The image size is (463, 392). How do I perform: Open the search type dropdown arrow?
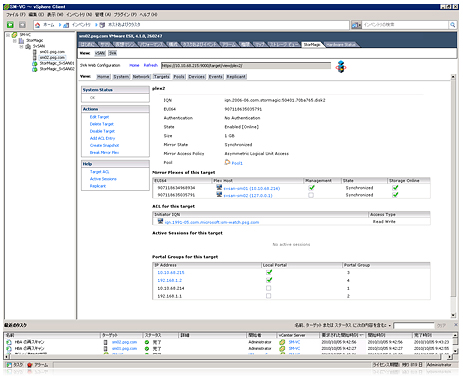coord(360,25)
